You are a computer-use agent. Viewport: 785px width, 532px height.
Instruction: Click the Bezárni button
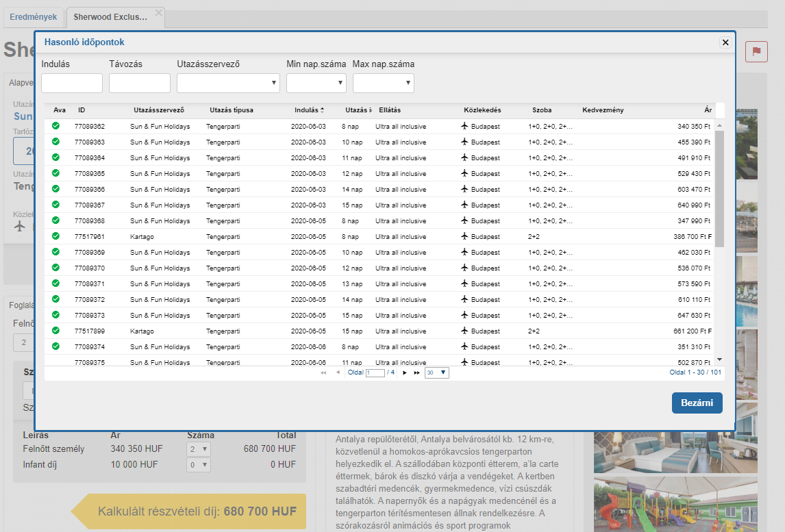pos(697,403)
